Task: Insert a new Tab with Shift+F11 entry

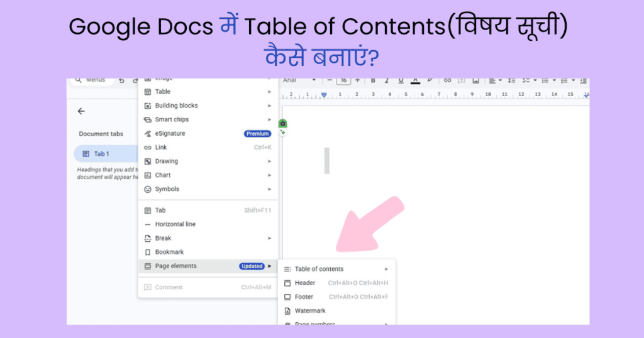Action: (208, 210)
